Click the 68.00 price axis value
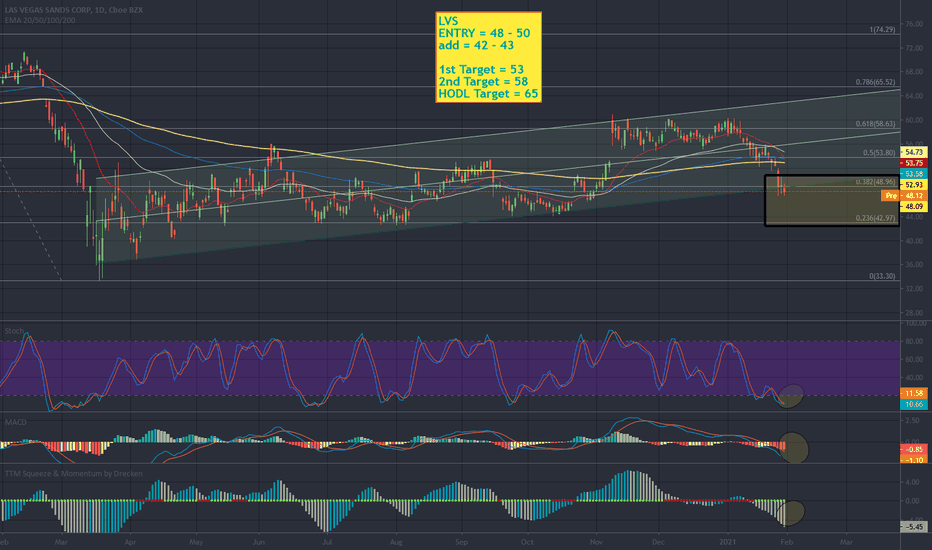The height and width of the screenshot is (550, 932). pyautogui.click(x=913, y=71)
